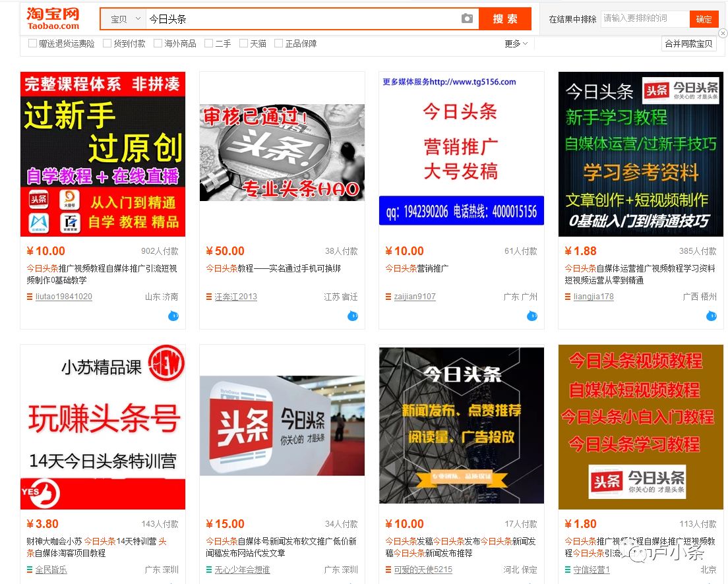Close the side panel with X icon
Image resolution: width=728 pixels, height=584 pixels.
click(x=723, y=34)
